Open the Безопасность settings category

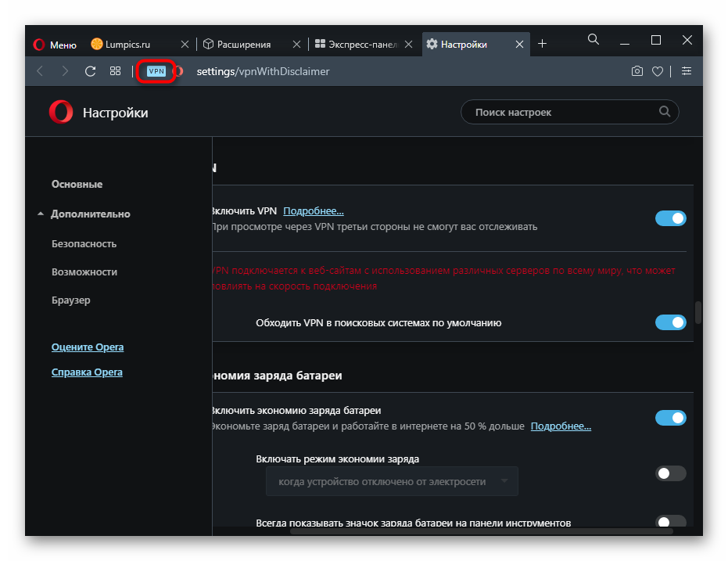(x=84, y=244)
